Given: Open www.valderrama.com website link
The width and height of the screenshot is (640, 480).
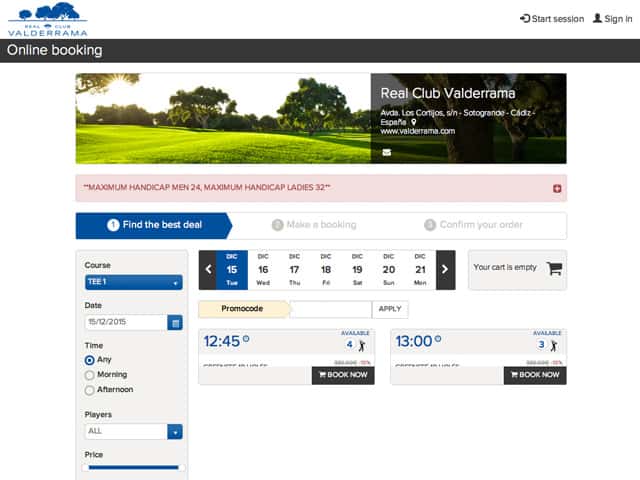Looking at the screenshot, I should [x=418, y=131].
